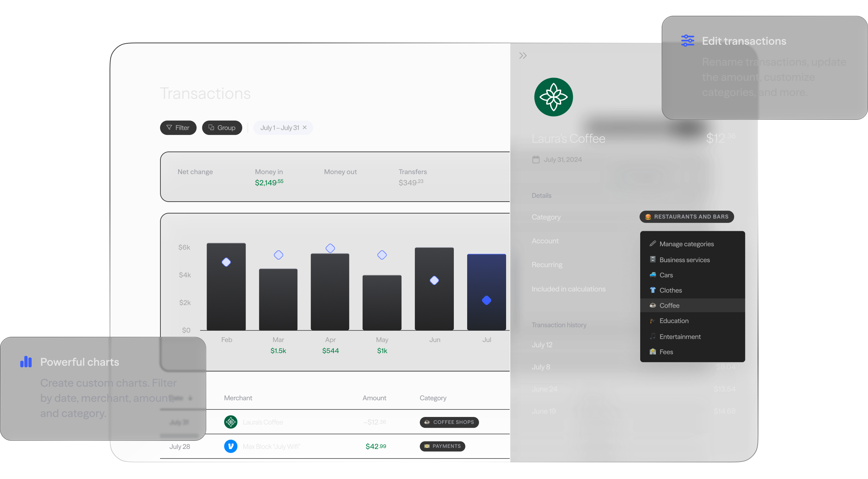Pick Education in the category menu

coord(674,321)
